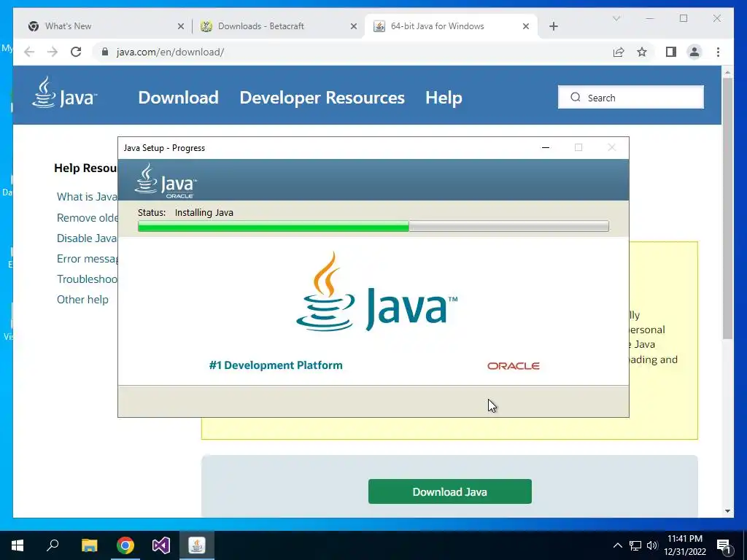
Task: Open the taskbar clock showing 11:41 PM
Action: point(685,545)
